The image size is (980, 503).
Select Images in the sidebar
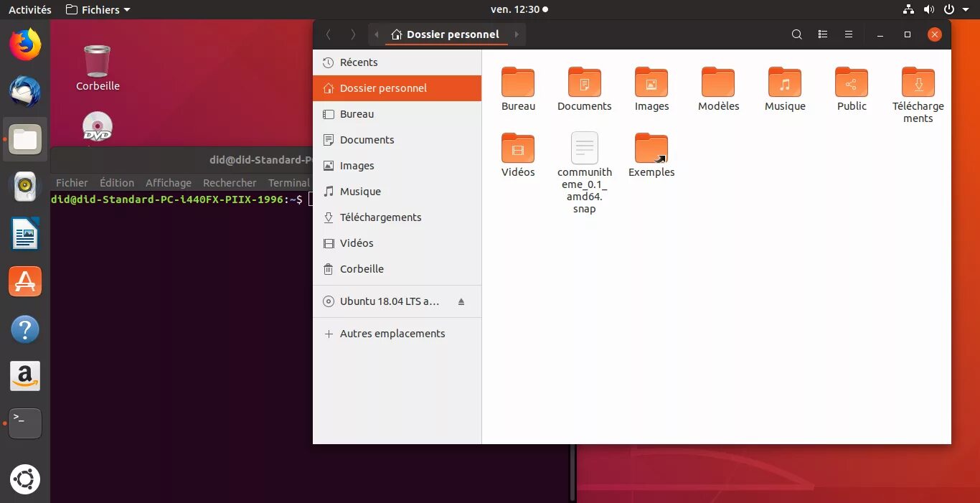(x=397, y=166)
